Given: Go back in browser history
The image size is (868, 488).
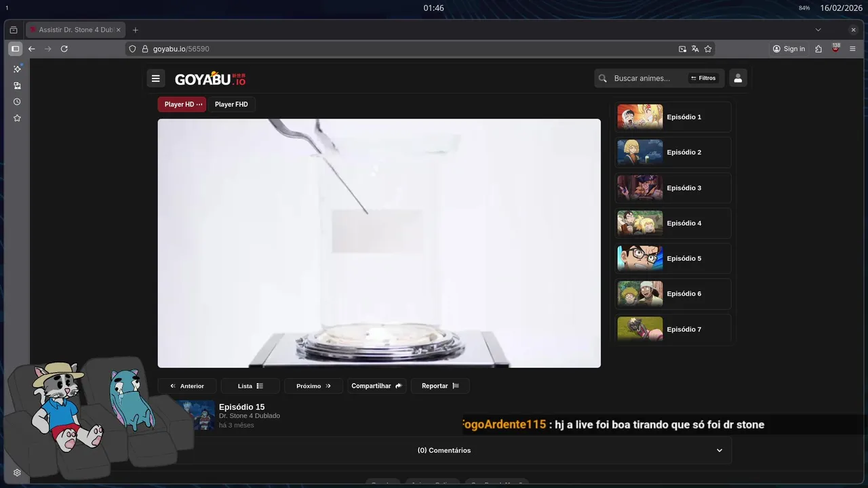Looking at the screenshot, I should pyautogui.click(x=31, y=49).
